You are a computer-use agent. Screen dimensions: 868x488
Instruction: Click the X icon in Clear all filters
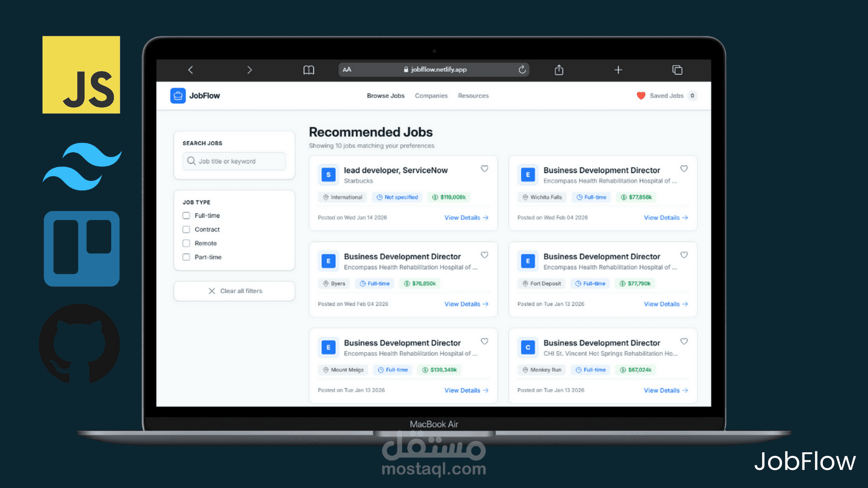pos(212,291)
